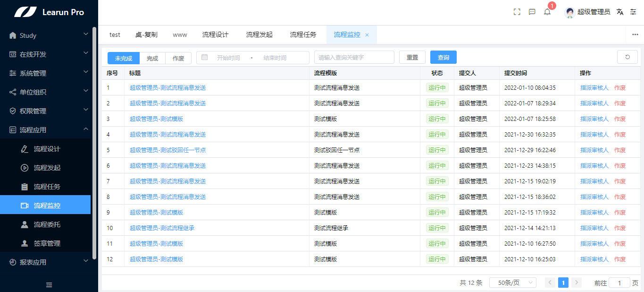
Task: Click the 在线开发 sidebar icon
Action: (x=13, y=54)
